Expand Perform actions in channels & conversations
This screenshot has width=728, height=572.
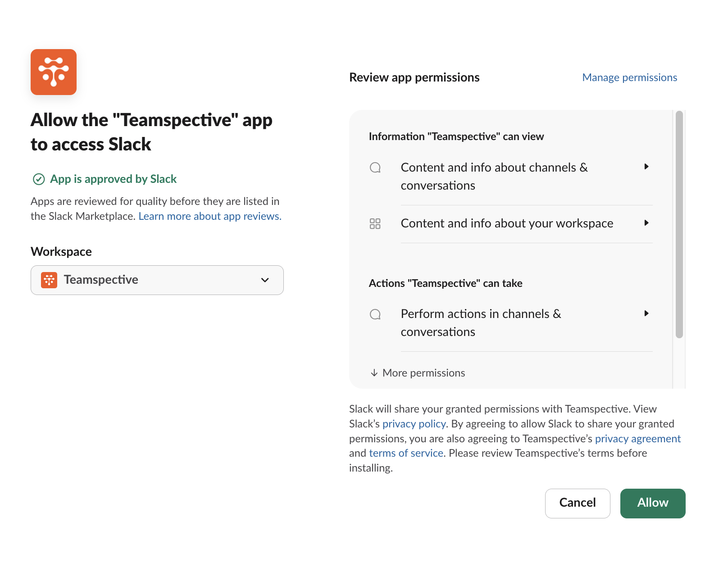(x=647, y=313)
